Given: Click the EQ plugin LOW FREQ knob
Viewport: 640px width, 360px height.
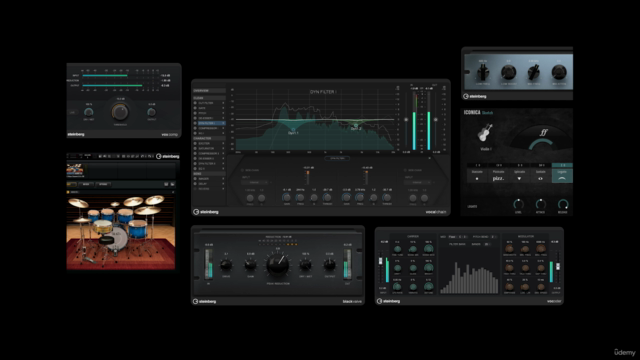Looking at the screenshot, I should tap(483, 73).
